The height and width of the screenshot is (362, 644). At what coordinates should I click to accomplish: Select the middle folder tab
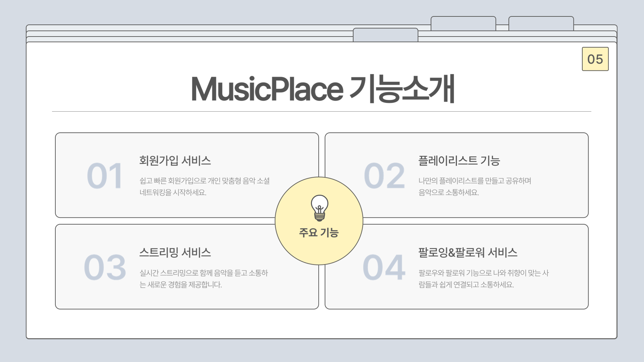(x=463, y=23)
